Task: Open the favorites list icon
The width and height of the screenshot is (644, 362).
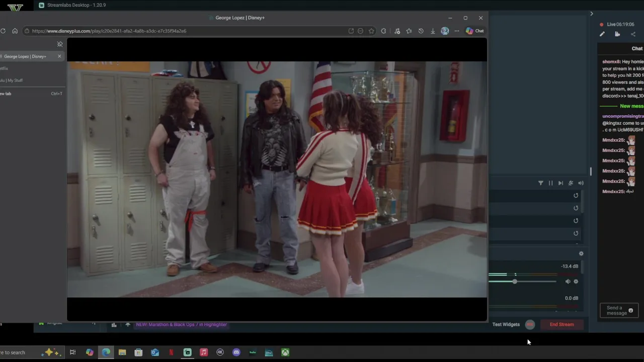Action: pos(409,31)
